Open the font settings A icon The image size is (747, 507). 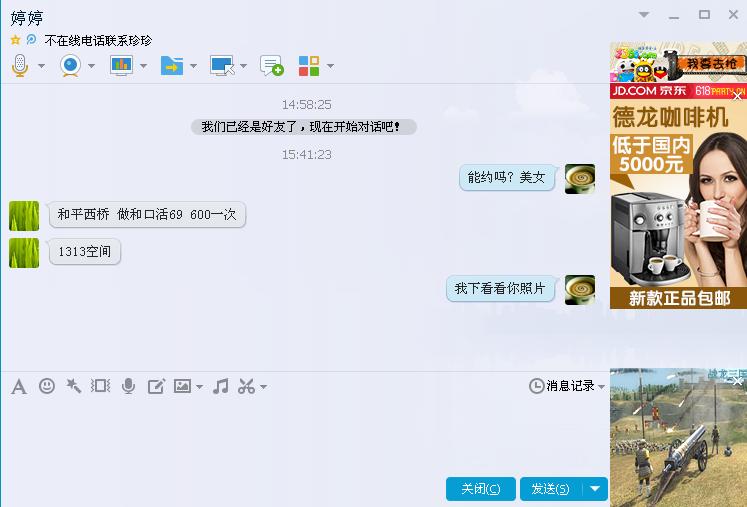(19, 386)
